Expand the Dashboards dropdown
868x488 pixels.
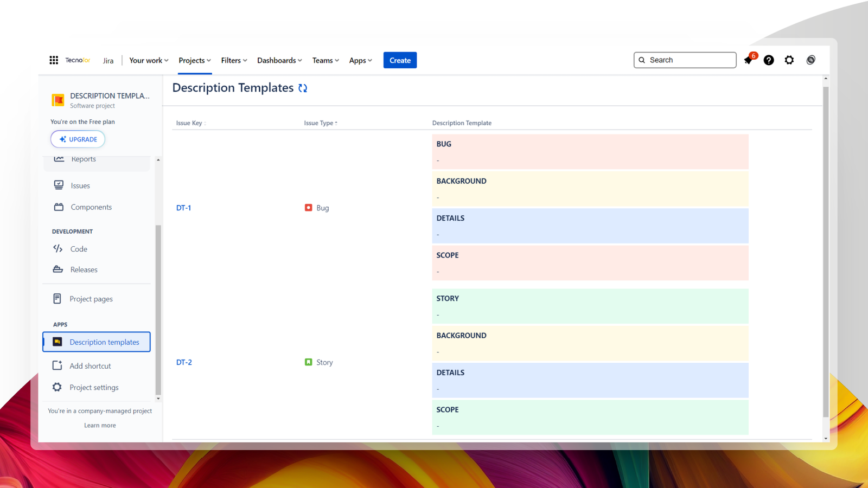279,60
